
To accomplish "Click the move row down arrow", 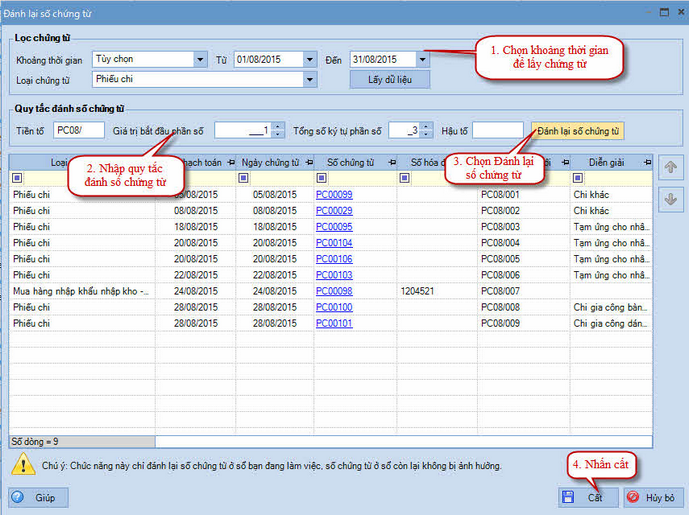I will tap(671, 199).
